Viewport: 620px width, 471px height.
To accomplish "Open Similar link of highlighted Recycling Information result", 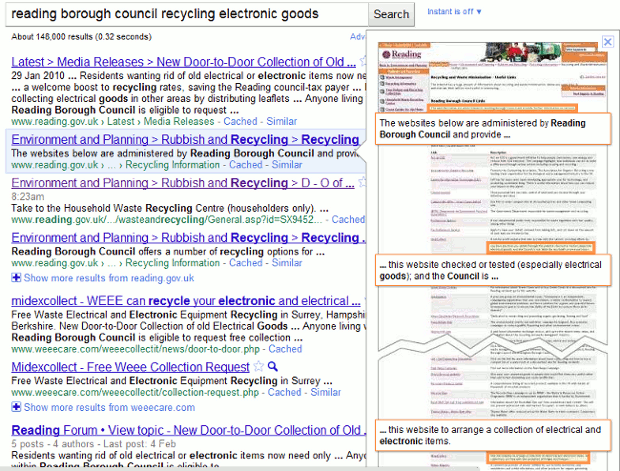I will 287,165.
